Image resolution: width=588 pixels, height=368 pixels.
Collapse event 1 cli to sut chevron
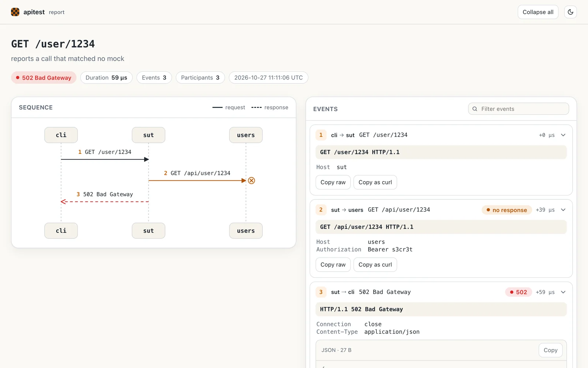pos(563,135)
